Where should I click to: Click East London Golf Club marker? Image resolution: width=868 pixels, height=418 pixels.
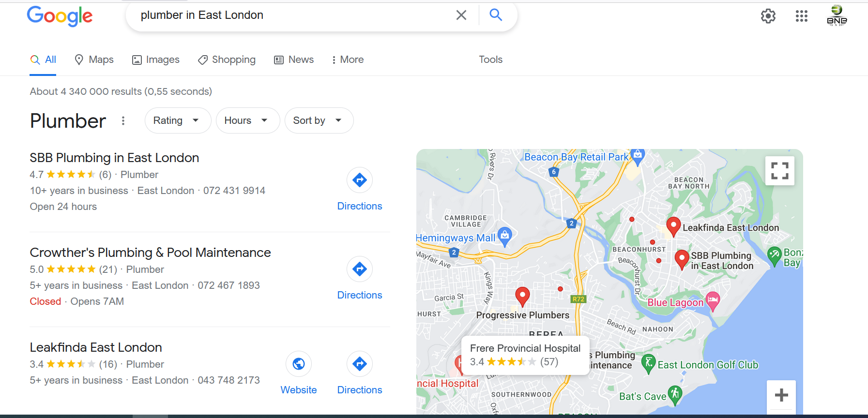[648, 364]
